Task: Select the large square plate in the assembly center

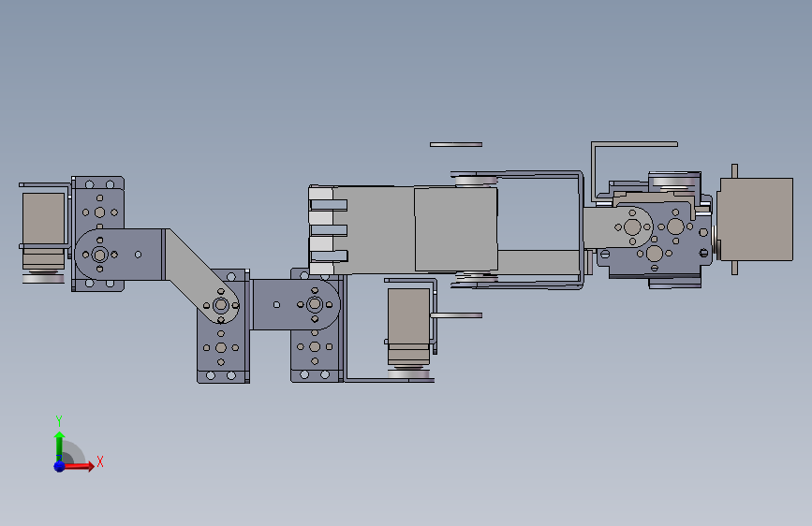Action: coord(456,229)
